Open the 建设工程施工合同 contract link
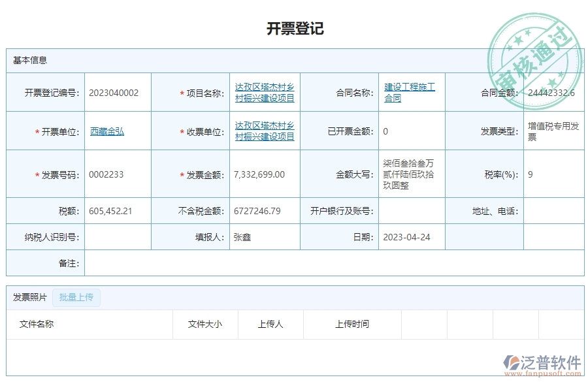This screenshot has width=588, height=384. pyautogui.click(x=410, y=91)
